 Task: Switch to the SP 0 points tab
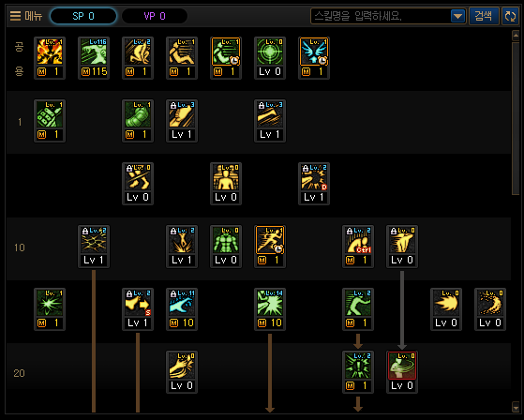click(x=83, y=16)
